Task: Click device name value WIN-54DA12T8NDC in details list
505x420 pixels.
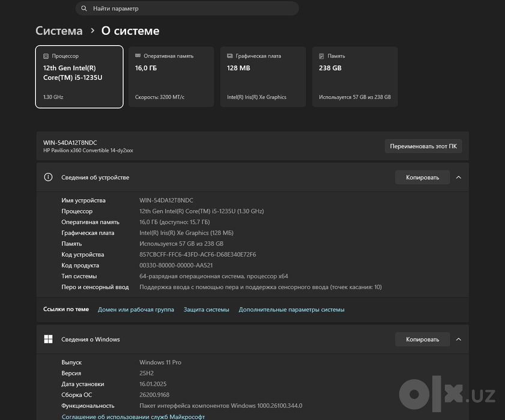Action: point(166,200)
